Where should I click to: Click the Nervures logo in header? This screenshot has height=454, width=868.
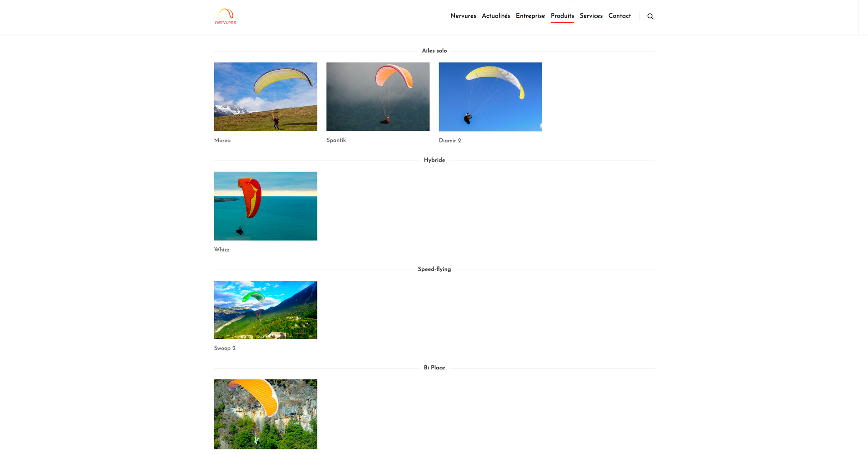pos(225,17)
